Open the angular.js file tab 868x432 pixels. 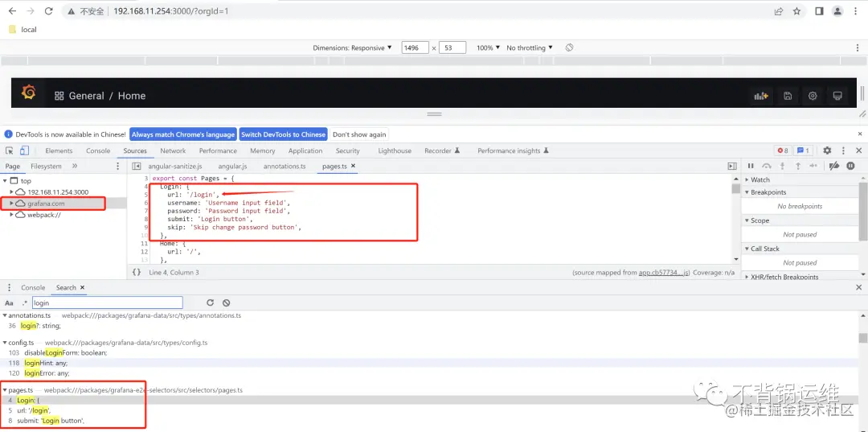point(232,167)
